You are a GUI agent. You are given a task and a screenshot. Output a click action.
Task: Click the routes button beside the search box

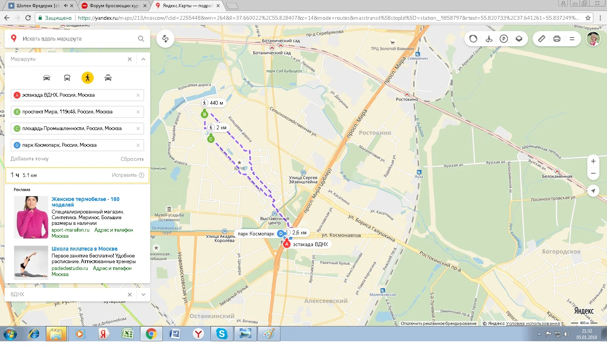pyautogui.click(x=165, y=39)
